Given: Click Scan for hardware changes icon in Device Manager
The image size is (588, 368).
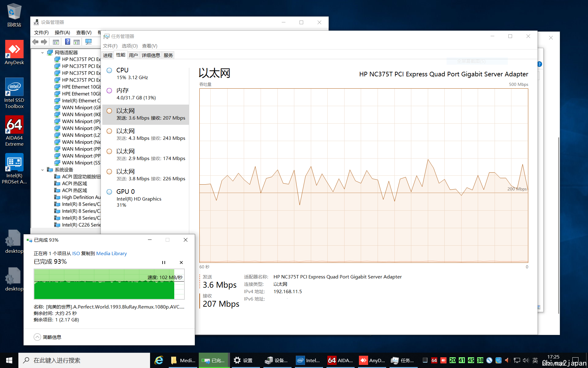Looking at the screenshot, I should click(x=89, y=42).
